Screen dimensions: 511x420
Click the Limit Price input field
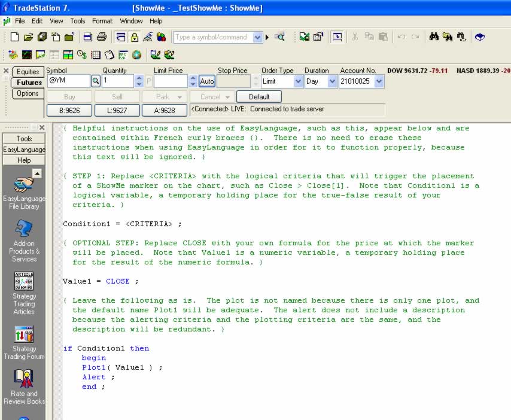click(171, 81)
